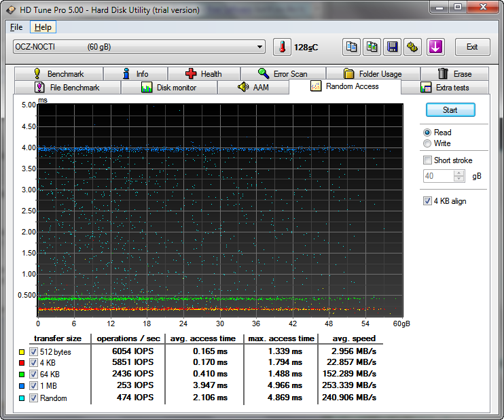This screenshot has height=420, width=504.
Task: Open the File menu
Action: [x=16, y=27]
